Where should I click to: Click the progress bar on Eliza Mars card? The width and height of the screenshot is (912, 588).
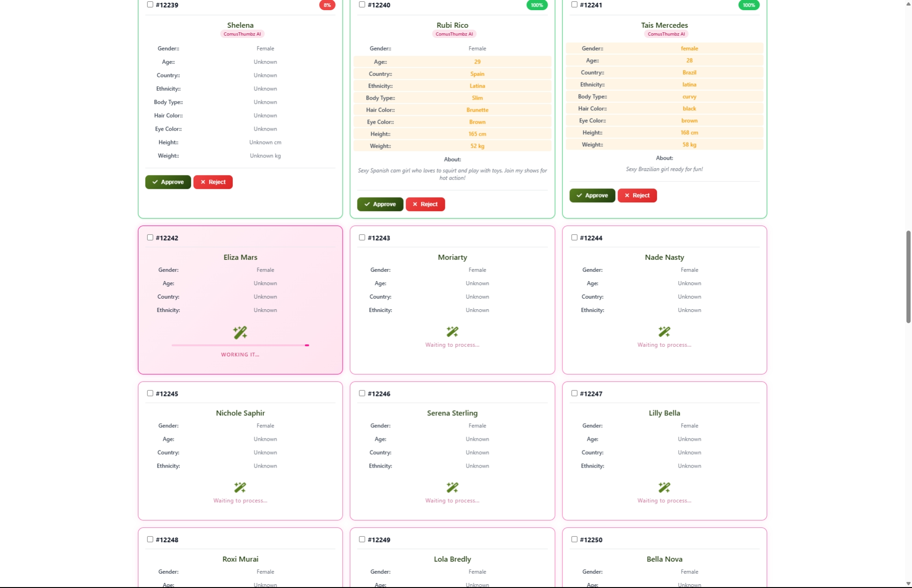[240, 345]
